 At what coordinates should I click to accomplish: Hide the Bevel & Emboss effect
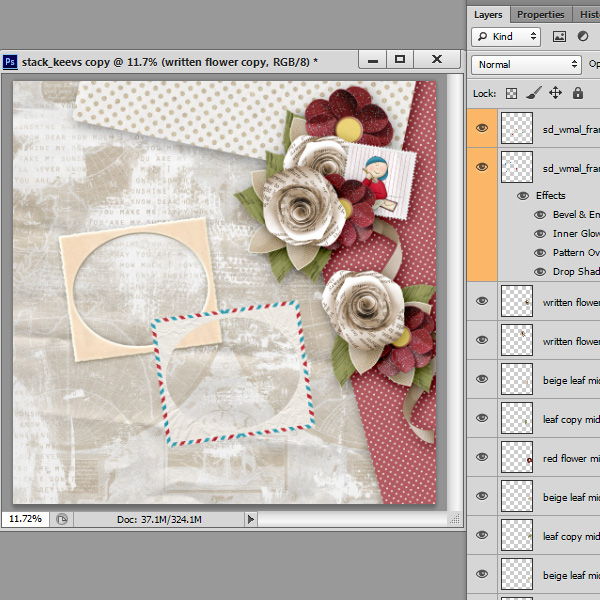(540, 215)
